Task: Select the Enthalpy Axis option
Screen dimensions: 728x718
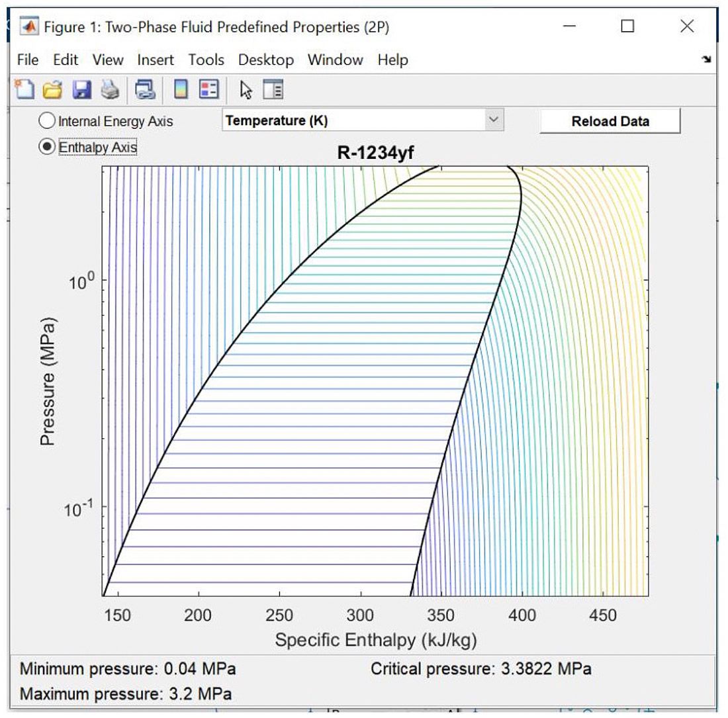Action: click(x=47, y=148)
